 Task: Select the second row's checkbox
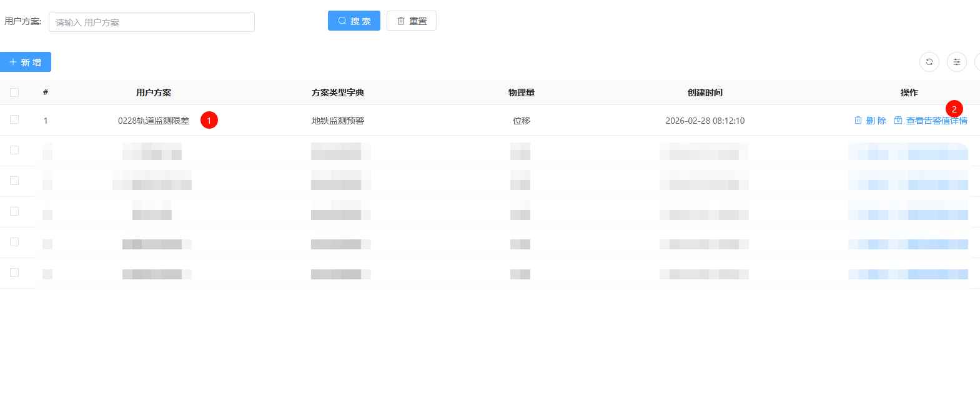(x=14, y=150)
